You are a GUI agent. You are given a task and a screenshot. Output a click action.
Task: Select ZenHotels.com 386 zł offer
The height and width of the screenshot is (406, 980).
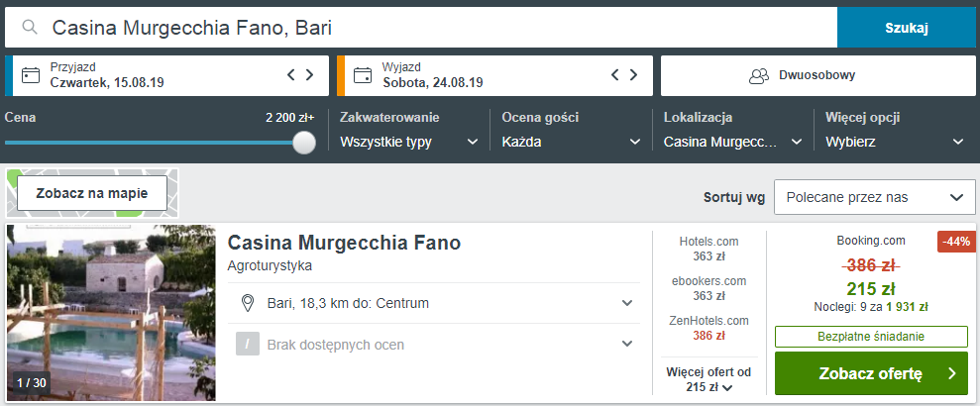point(708,328)
